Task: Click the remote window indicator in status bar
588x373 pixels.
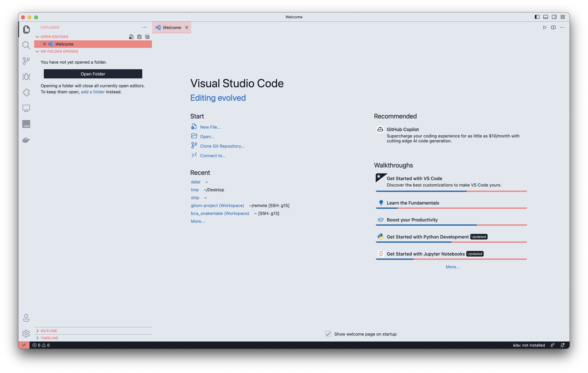Action: (24, 345)
